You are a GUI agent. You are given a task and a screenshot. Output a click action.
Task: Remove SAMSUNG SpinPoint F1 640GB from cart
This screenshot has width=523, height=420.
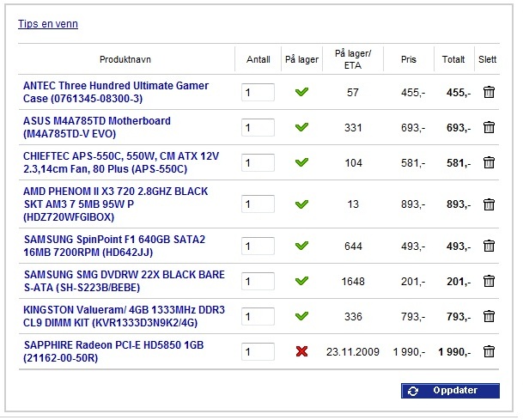[489, 246]
